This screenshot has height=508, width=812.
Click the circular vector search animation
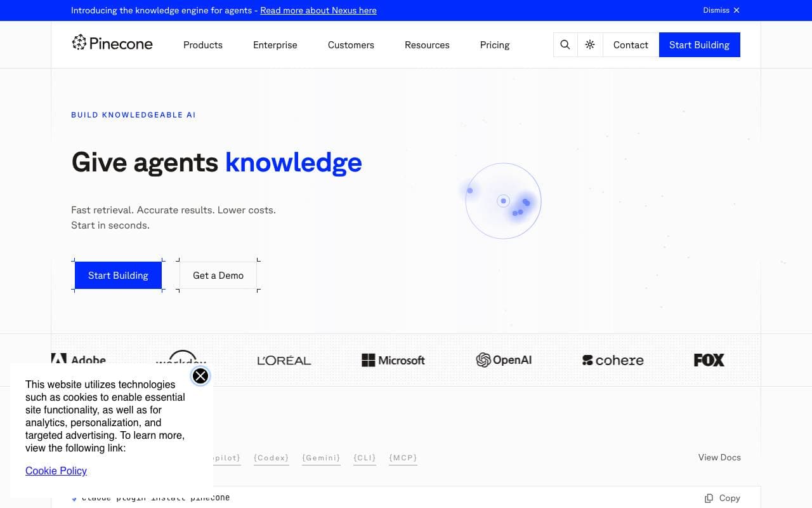[x=503, y=201]
